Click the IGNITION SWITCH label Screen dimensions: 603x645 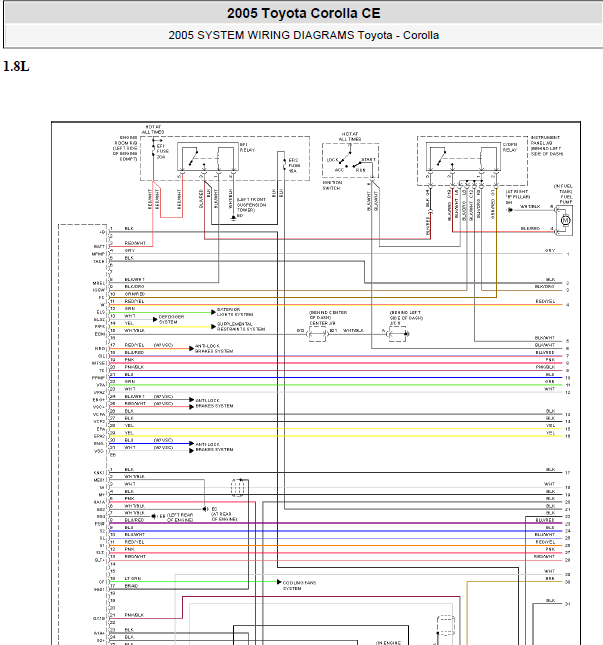[x=332, y=185]
